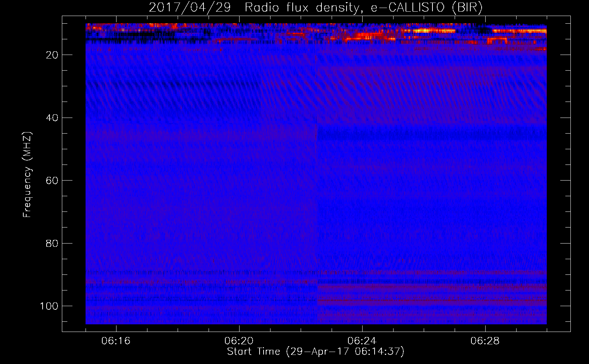Select the 06:28 time tick label
Image resolution: width=589 pixels, height=364 pixels.
(x=485, y=341)
